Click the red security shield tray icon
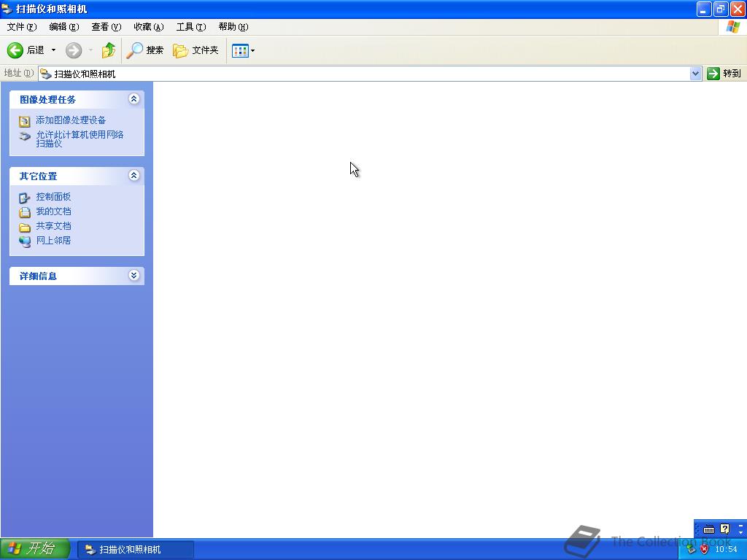The width and height of the screenshot is (747, 560). [x=704, y=550]
